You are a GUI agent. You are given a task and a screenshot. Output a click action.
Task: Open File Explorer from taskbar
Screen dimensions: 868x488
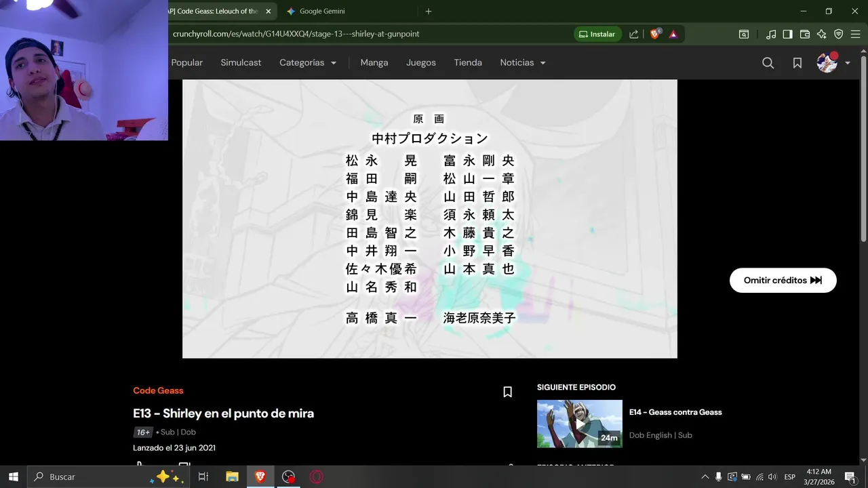coord(232,476)
